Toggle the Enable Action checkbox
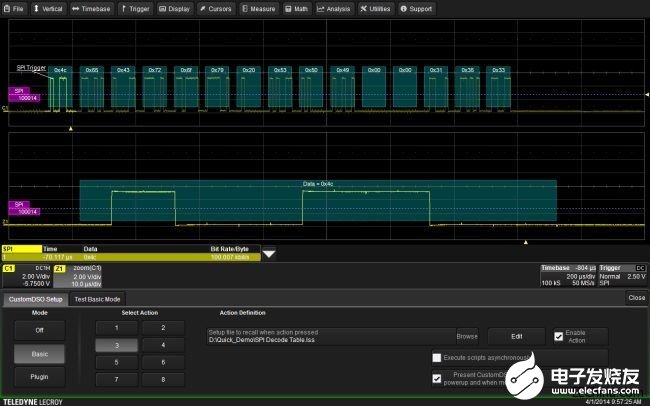This screenshot has height=406, width=650. (x=559, y=337)
